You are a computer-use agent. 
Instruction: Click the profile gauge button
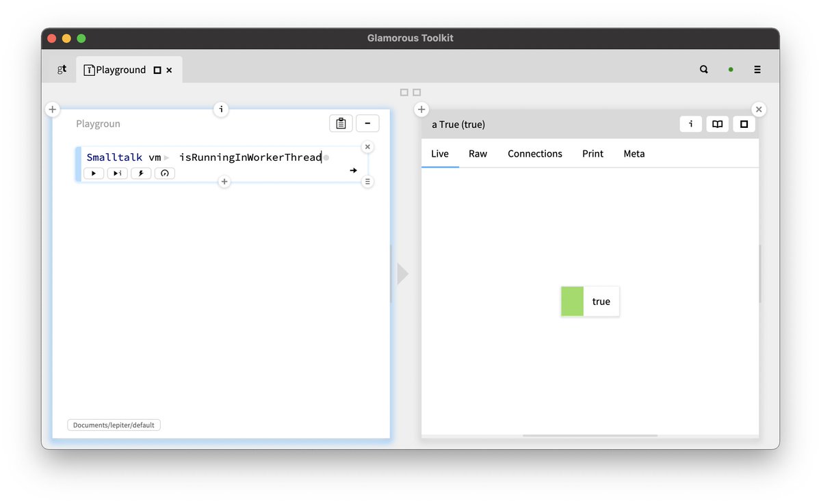164,174
